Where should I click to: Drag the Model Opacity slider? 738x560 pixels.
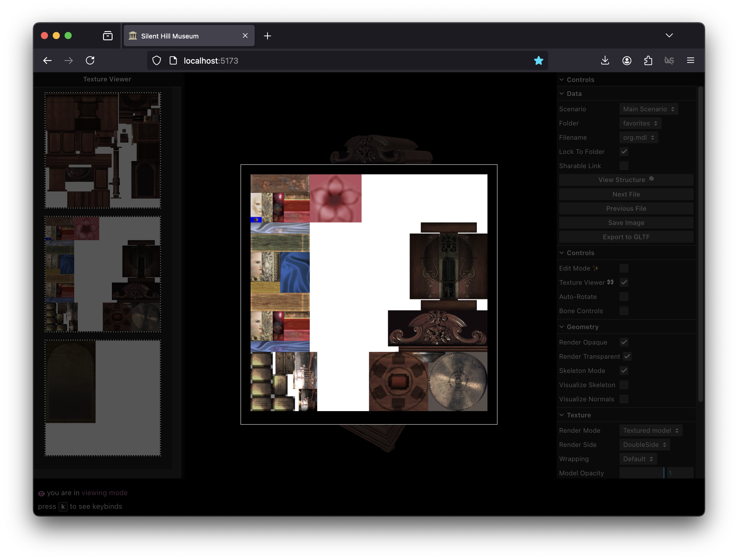pyautogui.click(x=662, y=473)
